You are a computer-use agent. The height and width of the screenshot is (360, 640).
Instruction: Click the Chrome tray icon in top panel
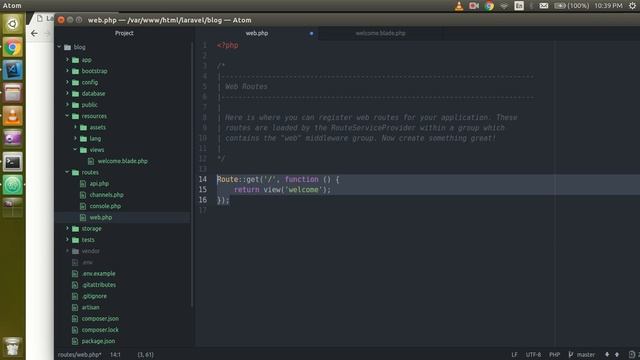[489, 6]
